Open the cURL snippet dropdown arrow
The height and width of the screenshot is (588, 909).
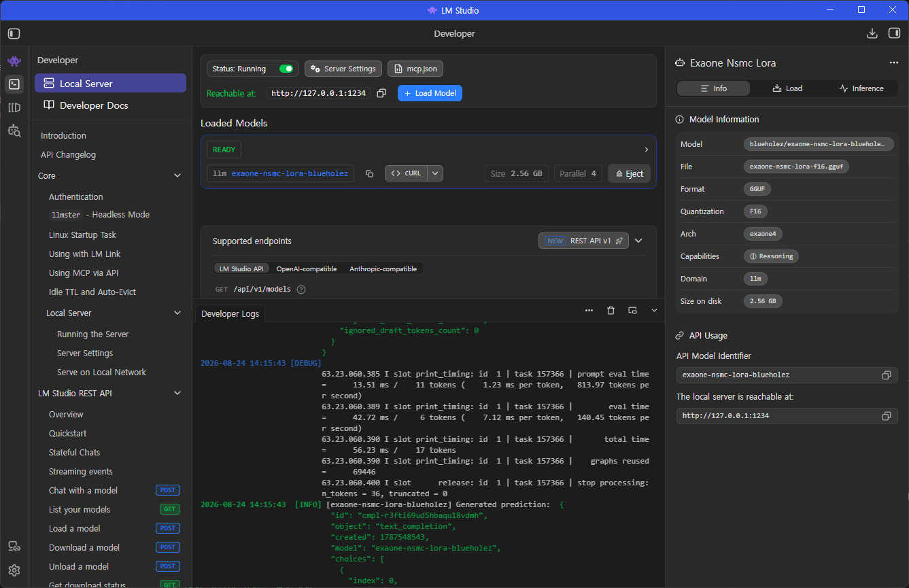tap(435, 173)
